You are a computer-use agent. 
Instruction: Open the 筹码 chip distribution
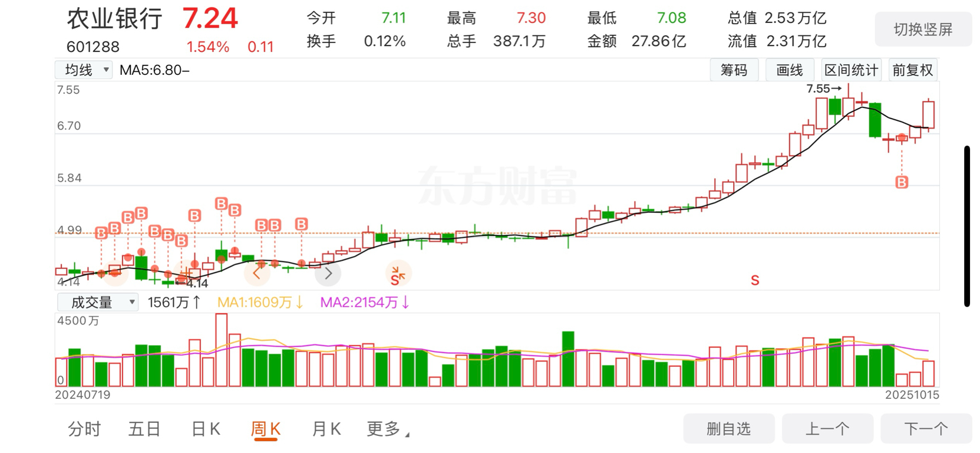pyautogui.click(x=734, y=70)
